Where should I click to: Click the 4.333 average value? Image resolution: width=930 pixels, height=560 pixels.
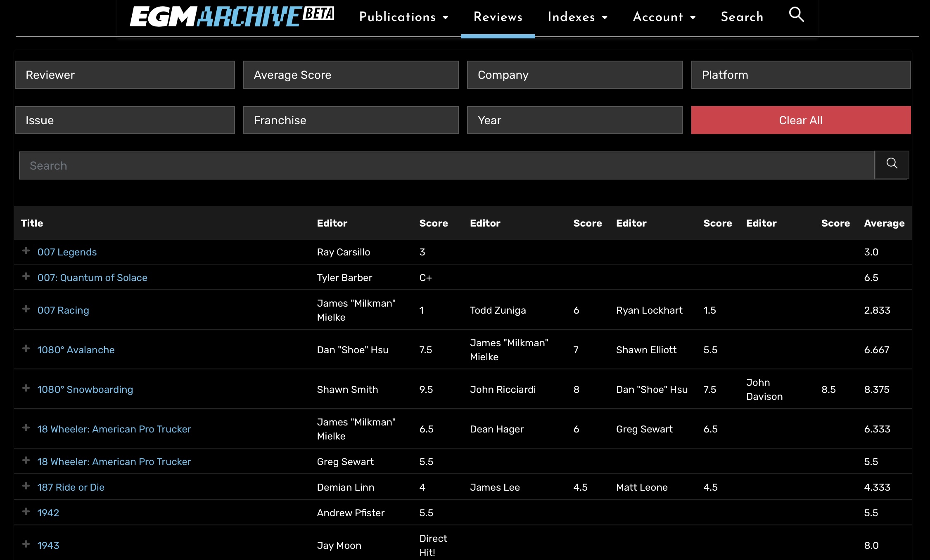[877, 487]
